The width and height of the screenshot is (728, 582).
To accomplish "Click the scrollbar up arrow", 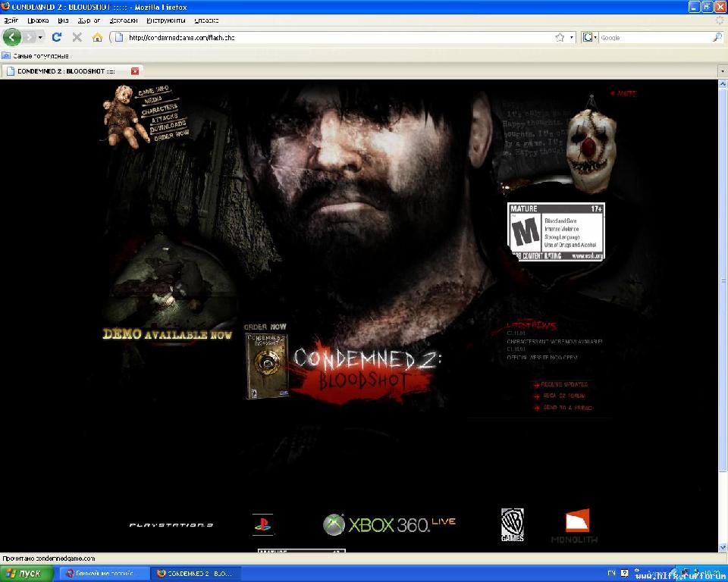I will 723,84.
